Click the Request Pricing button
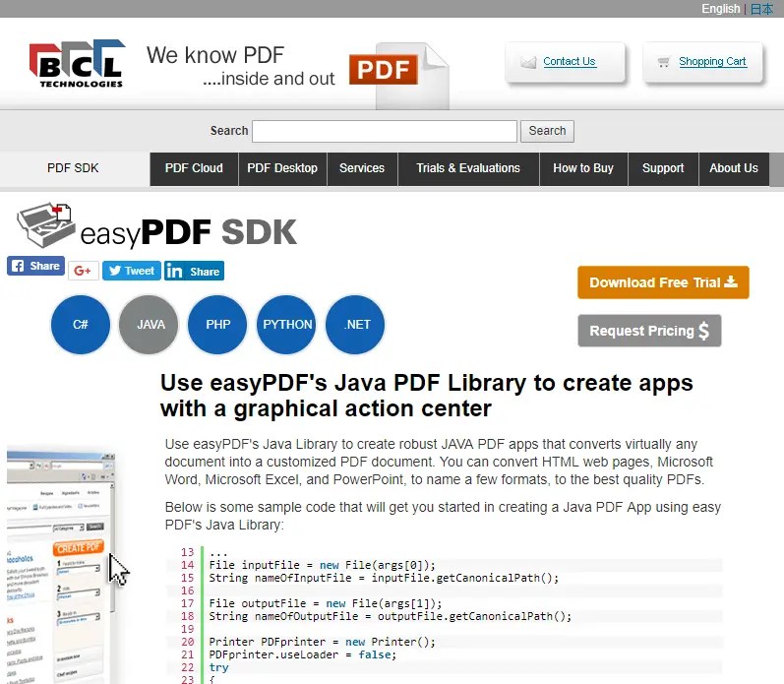 point(649,331)
